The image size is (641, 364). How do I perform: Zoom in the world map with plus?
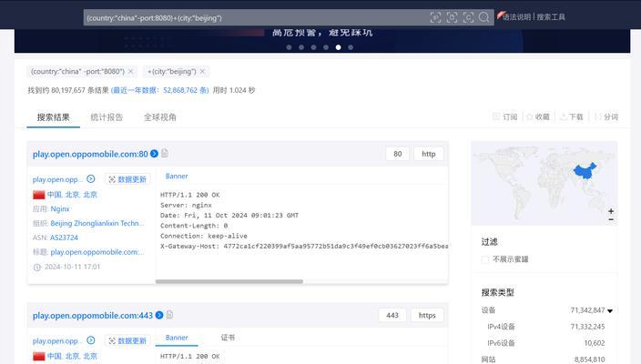[x=611, y=211]
